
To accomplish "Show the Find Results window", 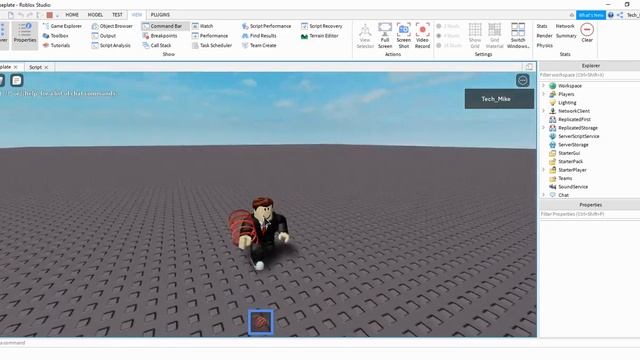I will pos(259,36).
